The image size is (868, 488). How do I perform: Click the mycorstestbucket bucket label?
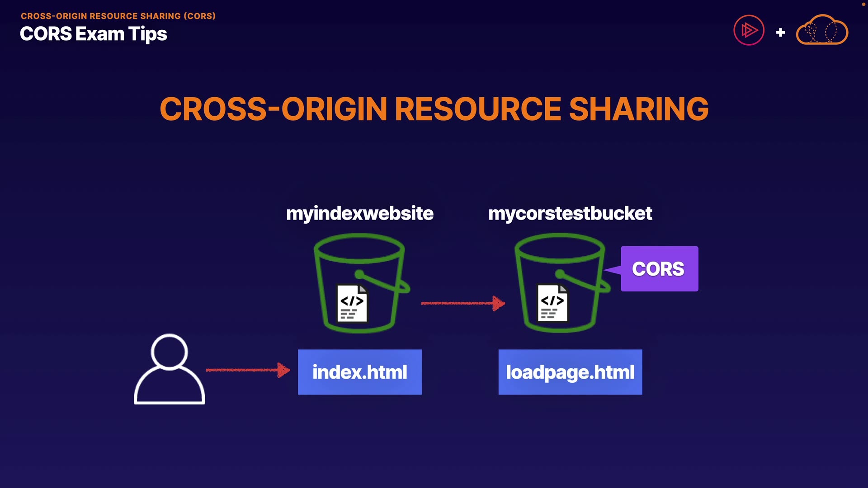coord(570,213)
